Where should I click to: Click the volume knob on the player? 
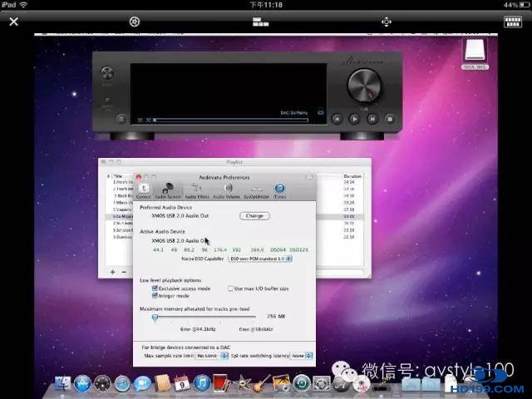click(364, 86)
